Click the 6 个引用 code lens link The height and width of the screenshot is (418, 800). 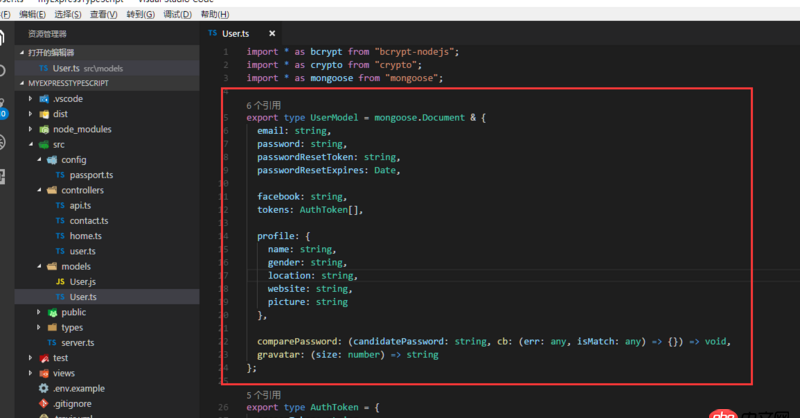[x=263, y=106]
